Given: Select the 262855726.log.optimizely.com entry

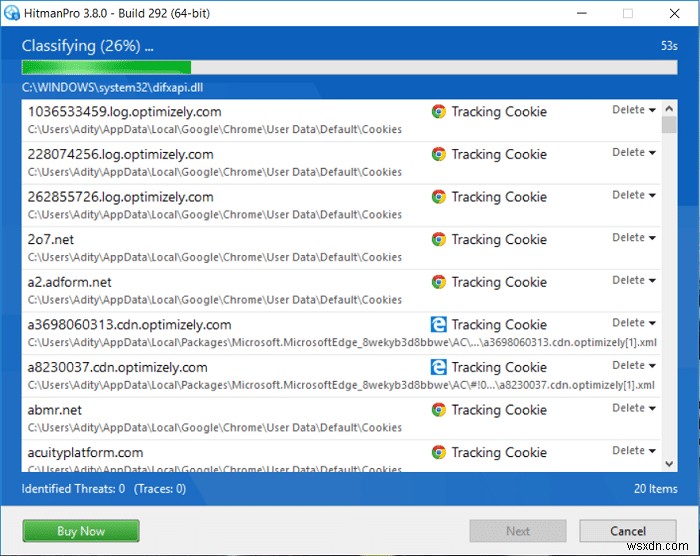Looking at the screenshot, I should click(x=341, y=205).
